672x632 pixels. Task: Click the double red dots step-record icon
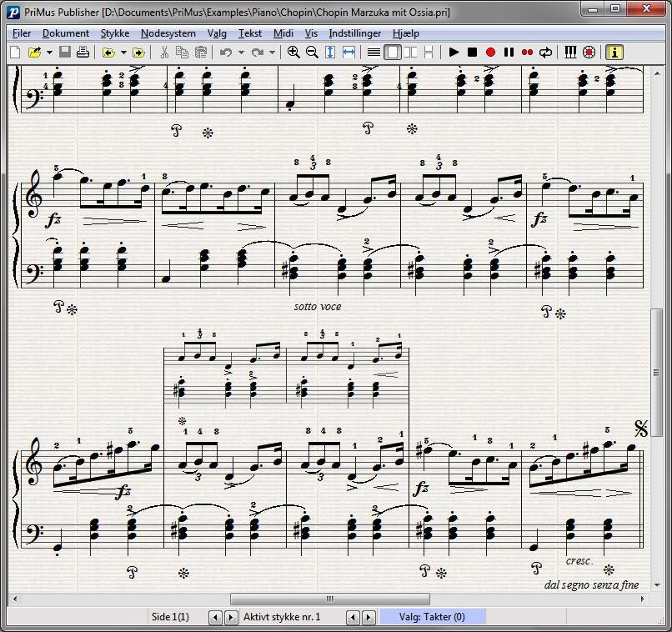pyautogui.click(x=527, y=53)
